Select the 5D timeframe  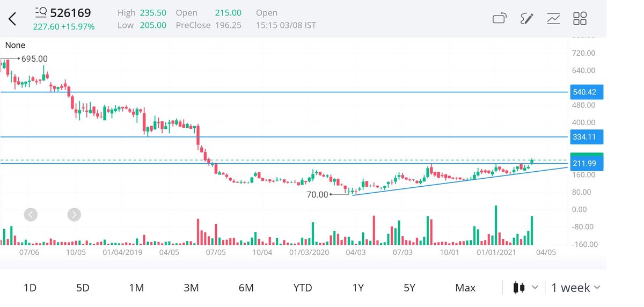83,288
